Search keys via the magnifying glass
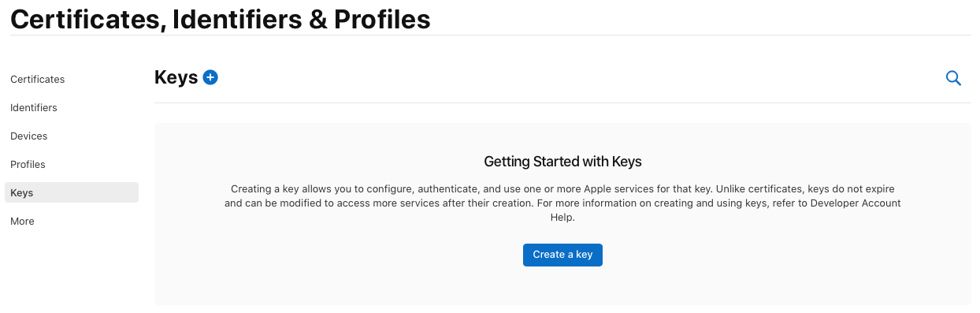Screen dimensions: 980x313 tap(953, 78)
